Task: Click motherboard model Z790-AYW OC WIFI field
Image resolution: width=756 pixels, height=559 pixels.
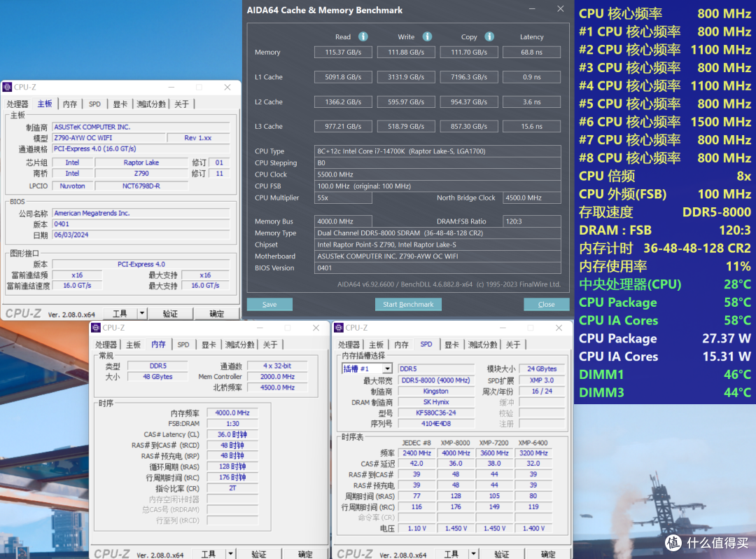Action: tap(108, 138)
